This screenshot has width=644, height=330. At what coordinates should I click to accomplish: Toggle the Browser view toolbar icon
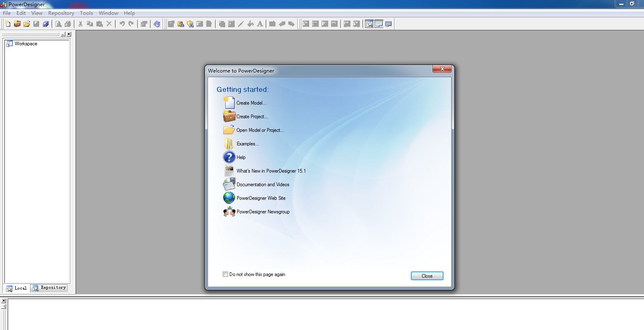[369, 24]
